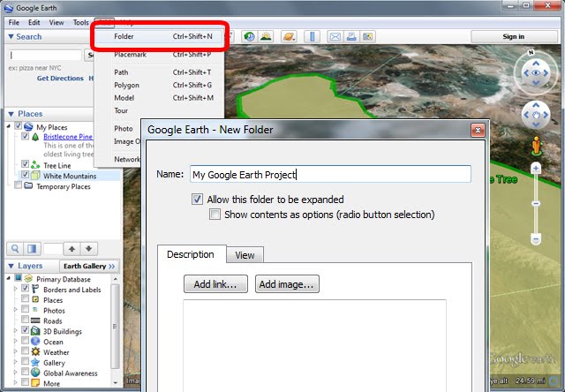
Task: Click the Get Directions link
Action: [60, 79]
